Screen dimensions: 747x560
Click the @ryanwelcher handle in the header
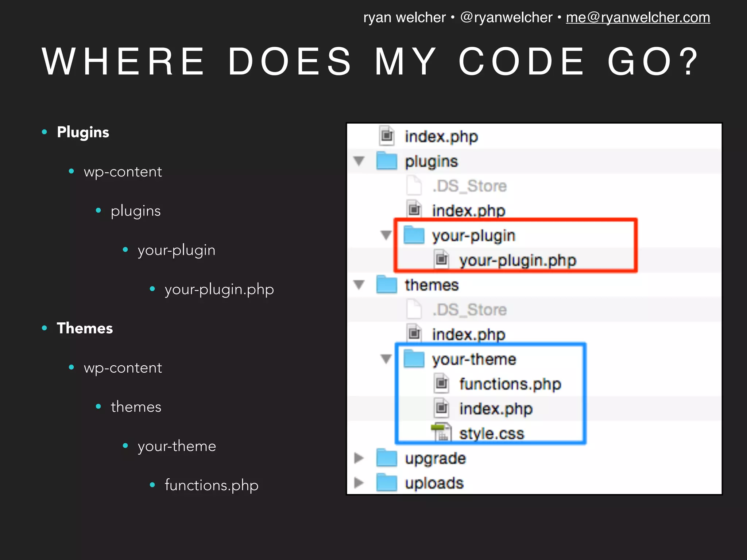506,17
